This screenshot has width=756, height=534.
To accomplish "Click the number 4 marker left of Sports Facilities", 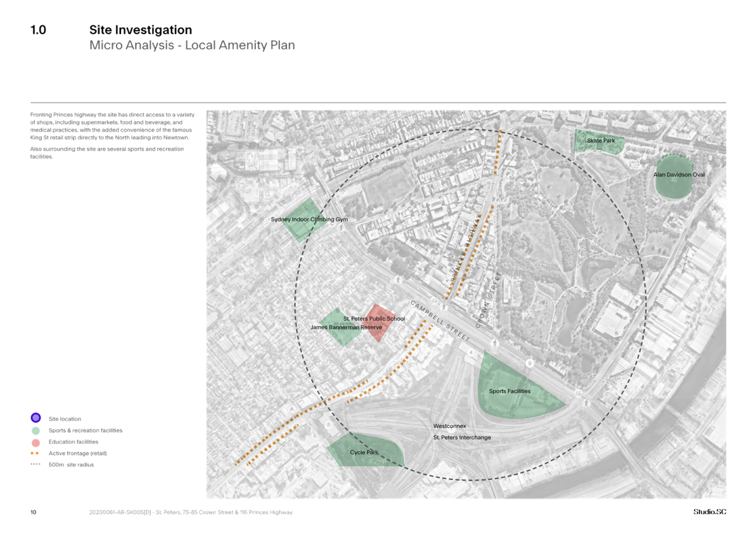I will click(x=471, y=352).
